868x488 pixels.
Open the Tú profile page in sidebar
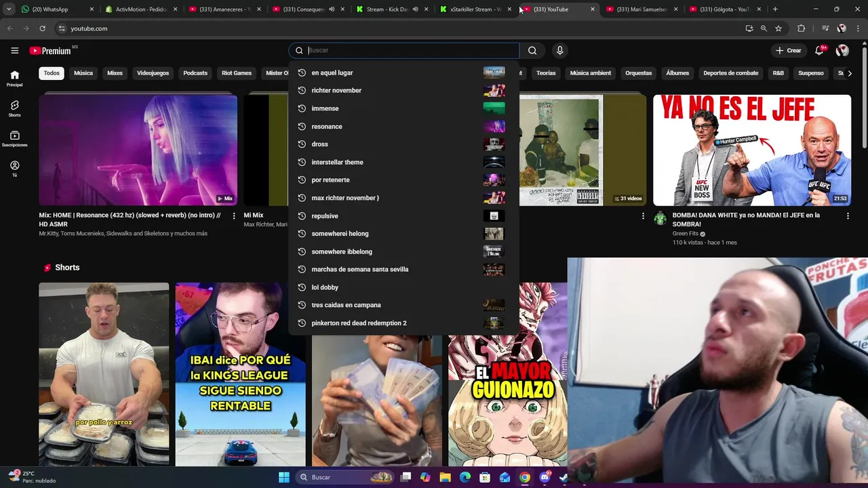pyautogui.click(x=14, y=169)
